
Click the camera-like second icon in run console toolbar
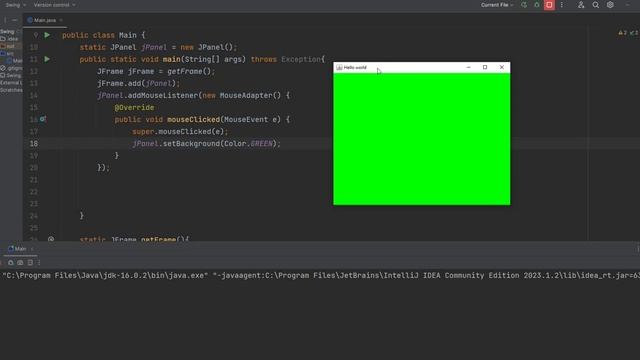(x=20, y=262)
